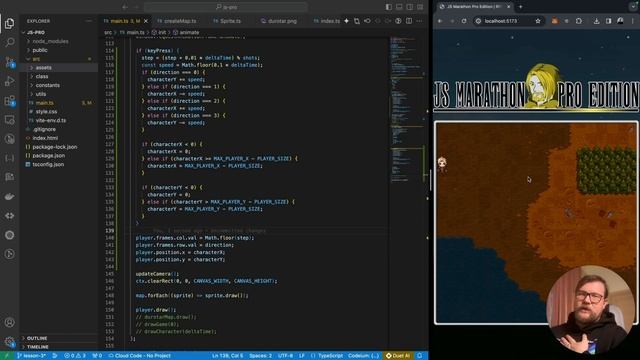The width and height of the screenshot is (640, 360).
Task: Click the split editor icon
Action: 409,21
